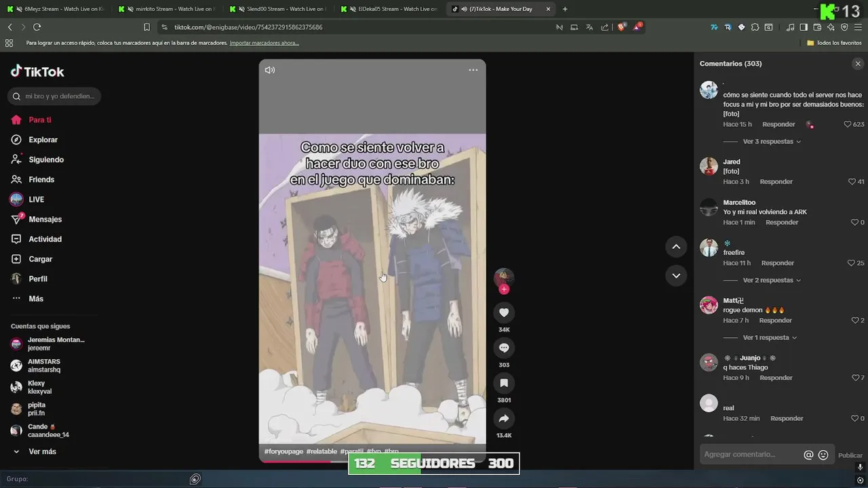
Task: Like the video with heart icon
Action: coord(504,312)
